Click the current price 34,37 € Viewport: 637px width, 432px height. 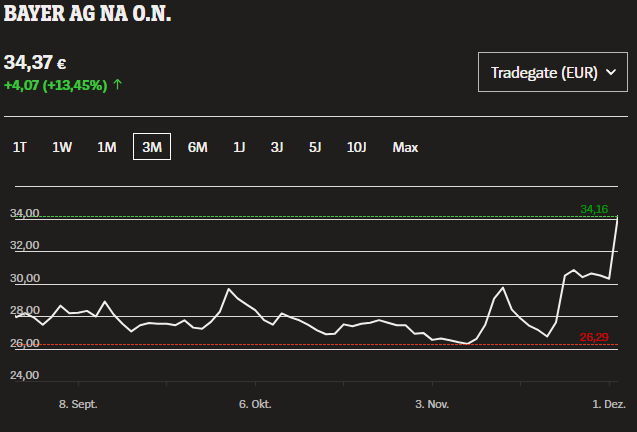tap(35, 63)
